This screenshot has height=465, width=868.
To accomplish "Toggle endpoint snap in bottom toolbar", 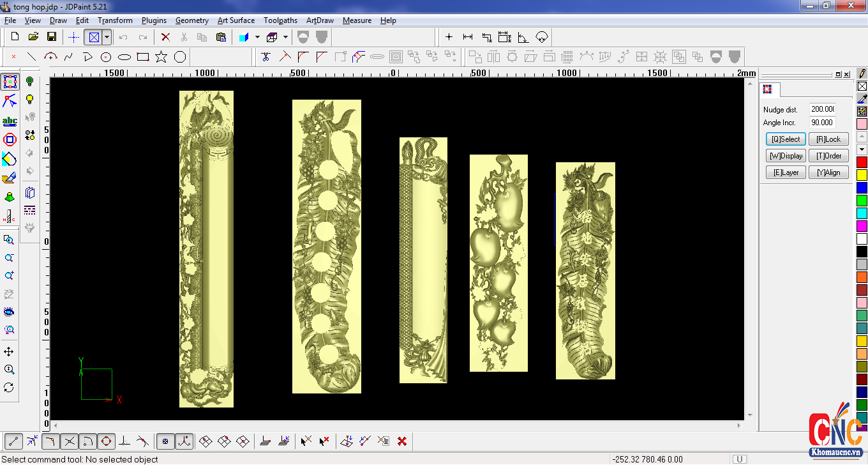I will tap(14, 441).
